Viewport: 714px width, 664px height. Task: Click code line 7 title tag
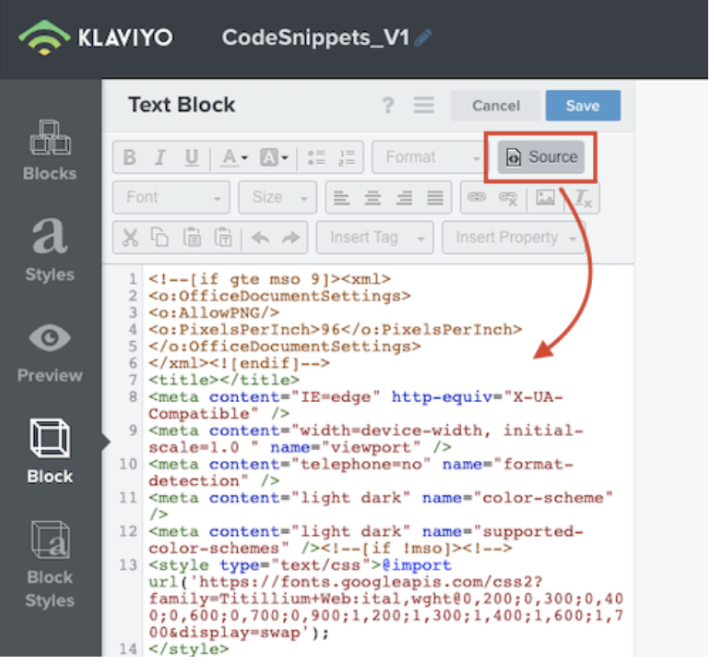[224, 380]
